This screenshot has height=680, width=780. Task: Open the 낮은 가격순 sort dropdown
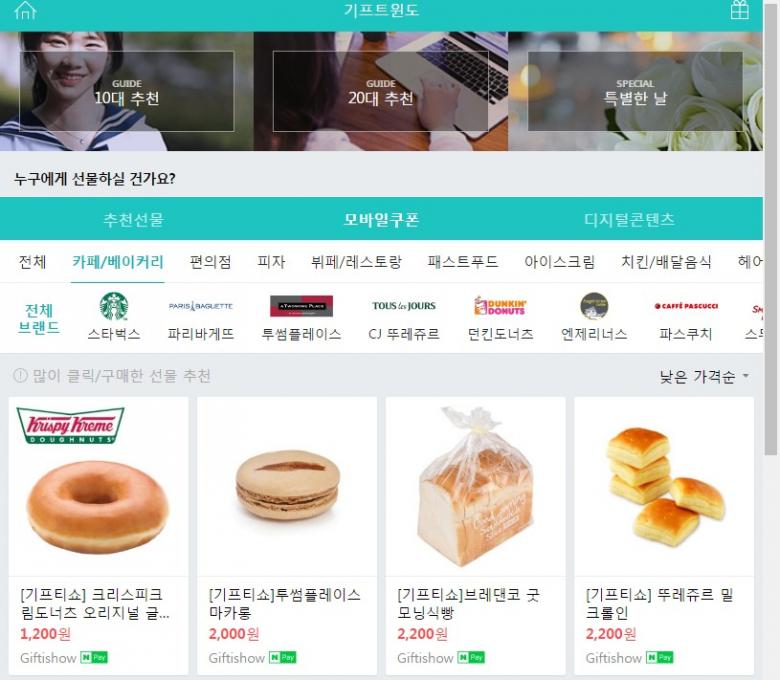click(x=704, y=377)
